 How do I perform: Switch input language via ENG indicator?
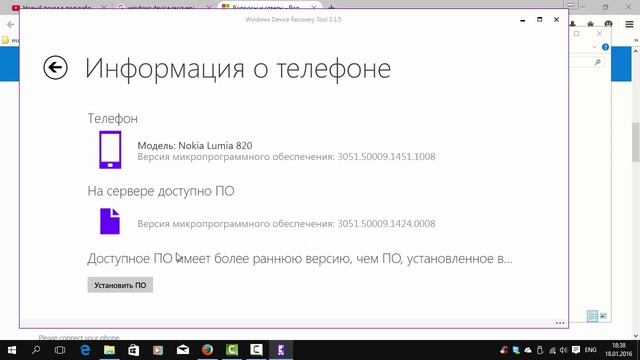[x=590, y=350]
